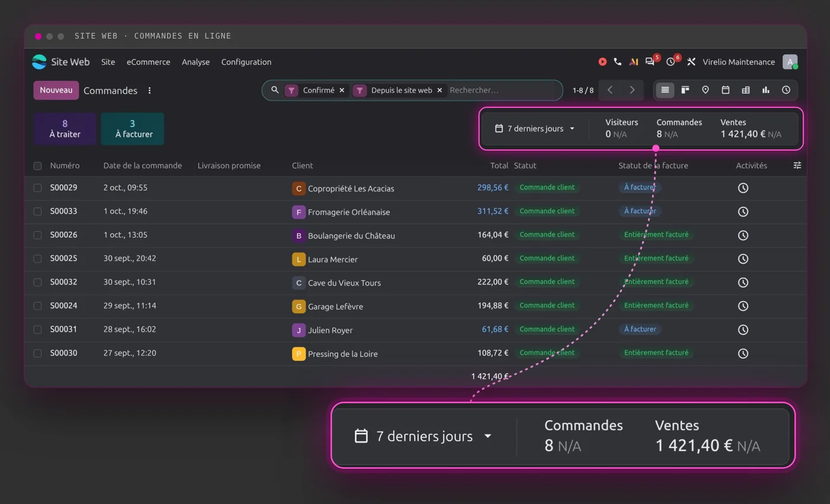Image resolution: width=830 pixels, height=504 pixels.
Task: Tick the select-all checkbox in table header
Action: tap(37, 166)
